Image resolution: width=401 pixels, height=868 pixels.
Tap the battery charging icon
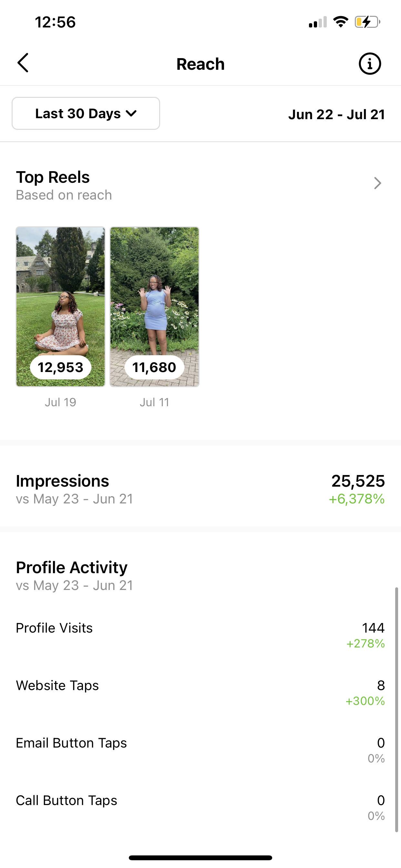[x=367, y=22]
